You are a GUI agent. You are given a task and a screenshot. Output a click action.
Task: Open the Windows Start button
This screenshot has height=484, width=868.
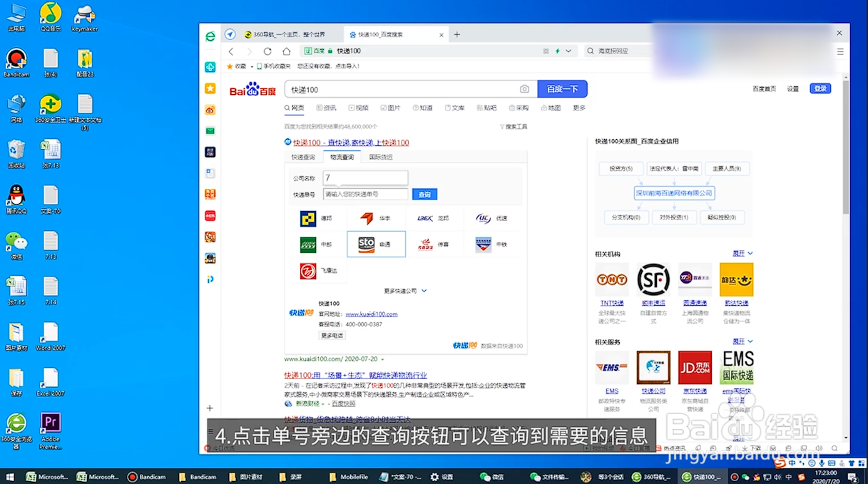click(x=9, y=476)
